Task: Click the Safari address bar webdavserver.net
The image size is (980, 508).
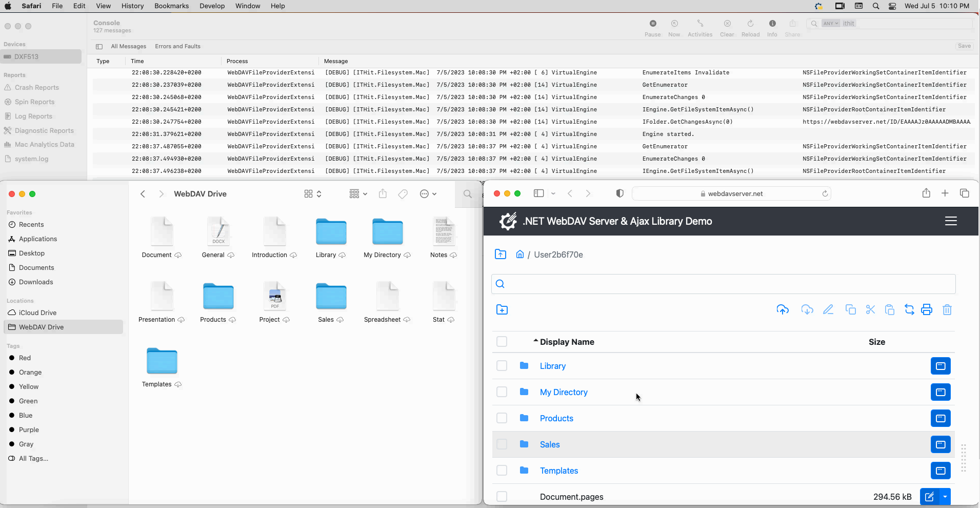Action: tap(732, 193)
